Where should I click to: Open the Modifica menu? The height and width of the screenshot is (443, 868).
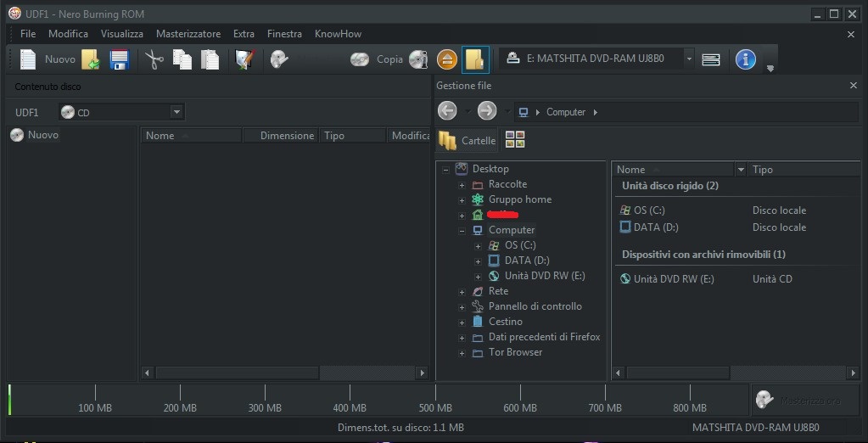68,34
